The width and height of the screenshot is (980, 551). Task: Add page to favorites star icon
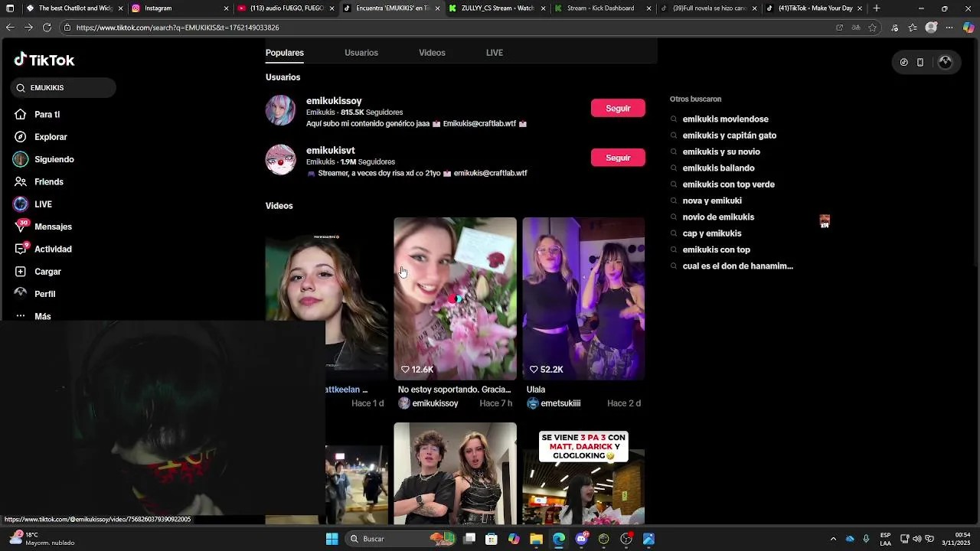tap(872, 28)
